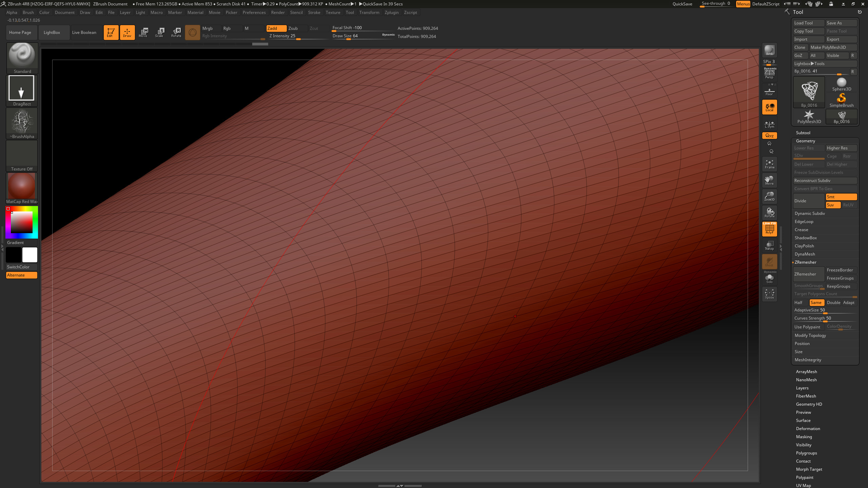Screen dimensions: 868x488
Task: Open the Zplugin menu
Action: point(392,13)
